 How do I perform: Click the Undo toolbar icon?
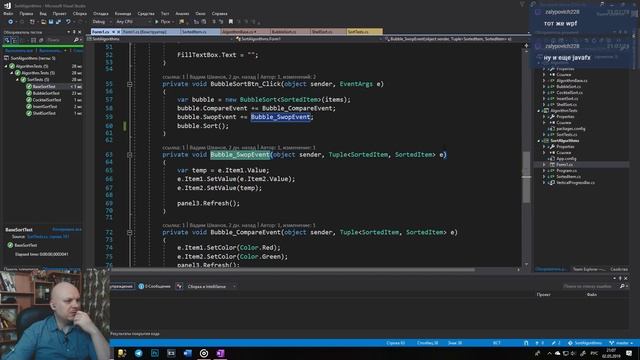[68, 22]
